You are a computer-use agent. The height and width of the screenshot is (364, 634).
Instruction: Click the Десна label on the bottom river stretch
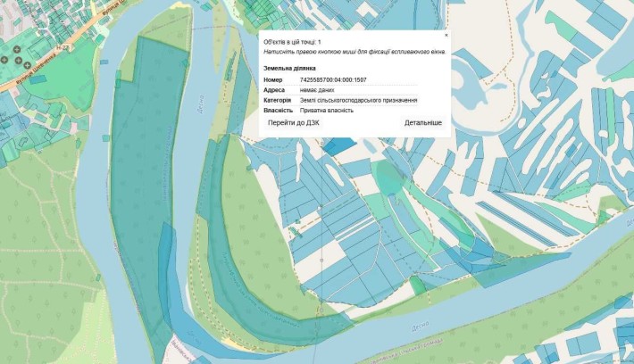tap(420, 327)
